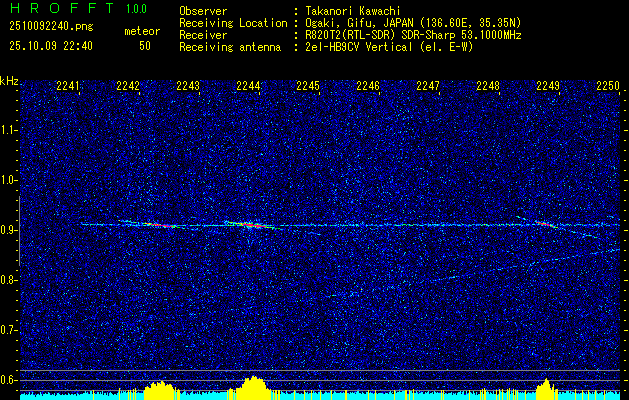Click the red meteor echo below 2244
The height and width of the screenshot is (400, 629).
pos(252,226)
